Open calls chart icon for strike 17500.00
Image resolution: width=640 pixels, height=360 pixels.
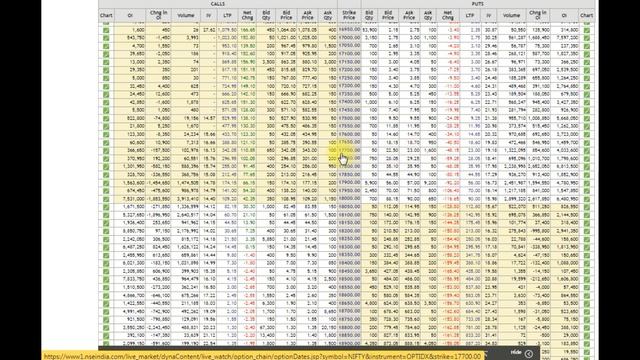click(x=106, y=118)
